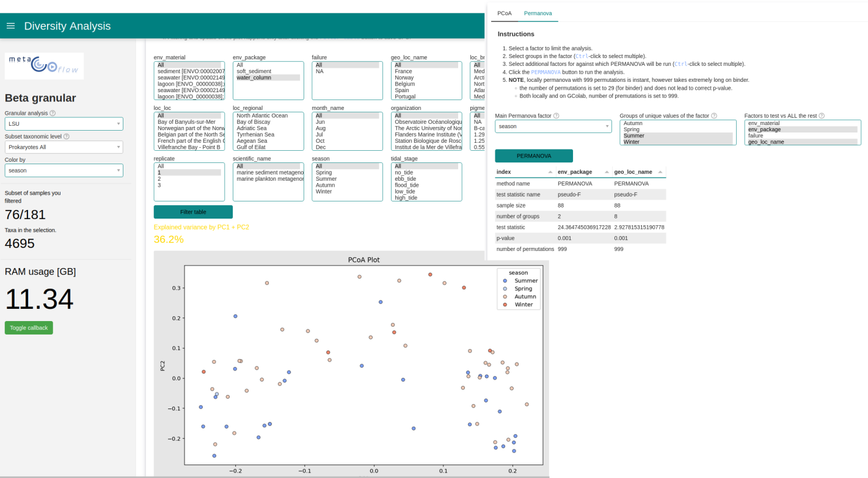This screenshot has height=478, width=868.
Task: Click help icon beside Subset taxonomic level
Action: (67, 137)
